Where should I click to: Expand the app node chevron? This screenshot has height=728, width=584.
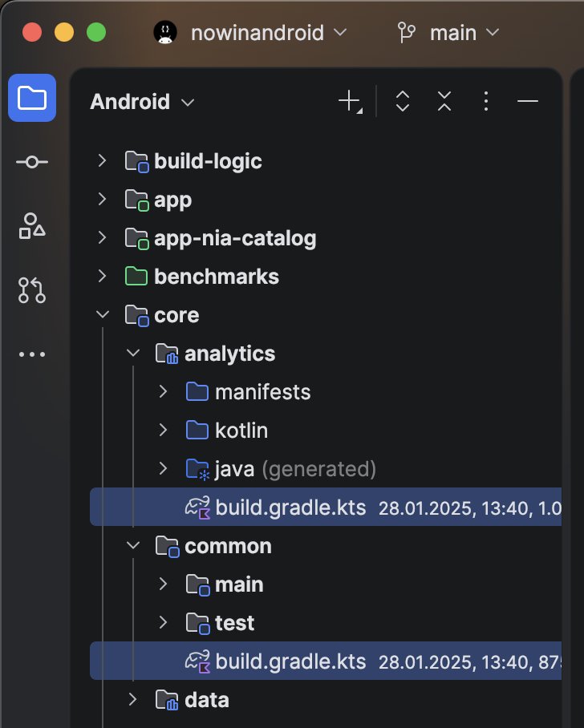tap(102, 199)
